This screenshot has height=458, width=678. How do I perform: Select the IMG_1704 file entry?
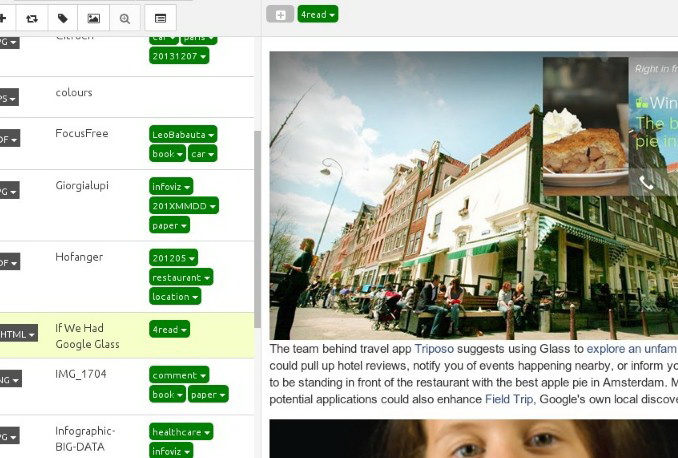81,374
